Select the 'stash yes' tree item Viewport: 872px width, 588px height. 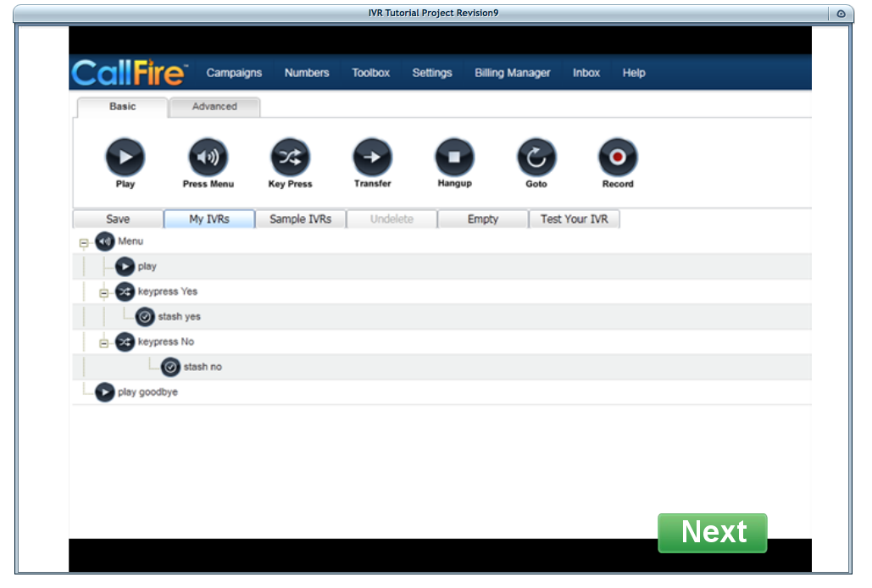pos(172,316)
